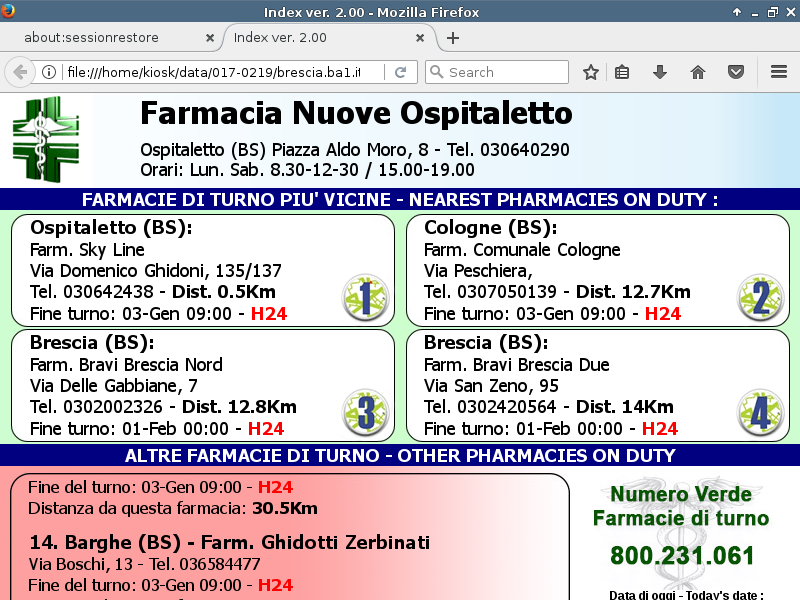
Task: Open a new tab with plus button
Action: point(453,38)
